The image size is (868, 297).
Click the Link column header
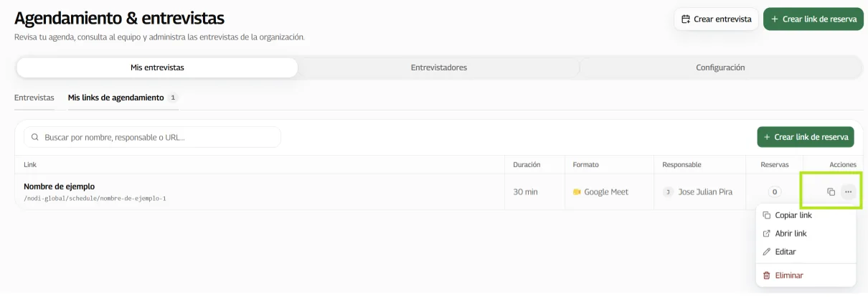pos(29,165)
